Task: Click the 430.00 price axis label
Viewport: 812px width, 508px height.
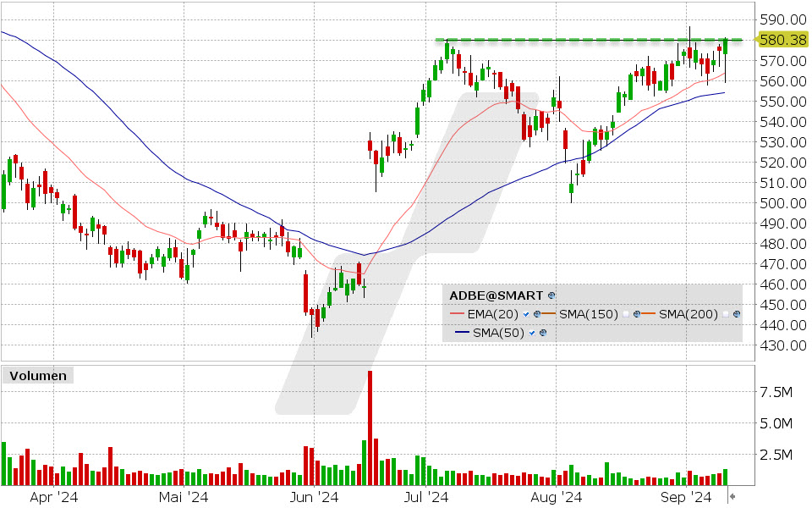Action: (783, 345)
